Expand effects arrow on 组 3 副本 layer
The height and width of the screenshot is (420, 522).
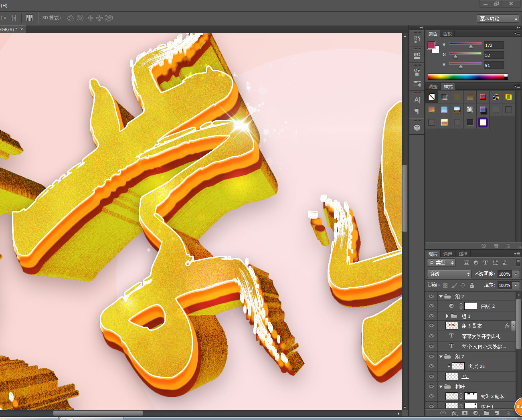514,326
